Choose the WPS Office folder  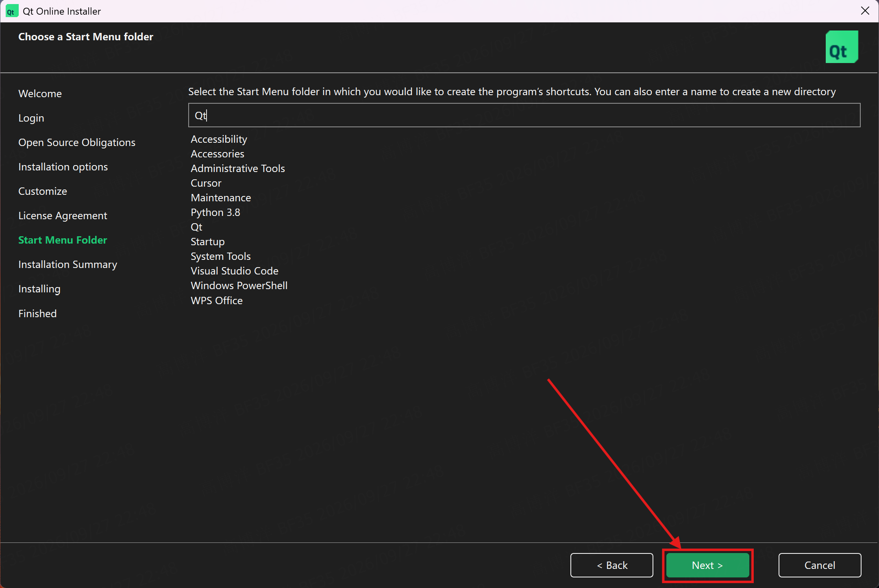click(x=217, y=301)
